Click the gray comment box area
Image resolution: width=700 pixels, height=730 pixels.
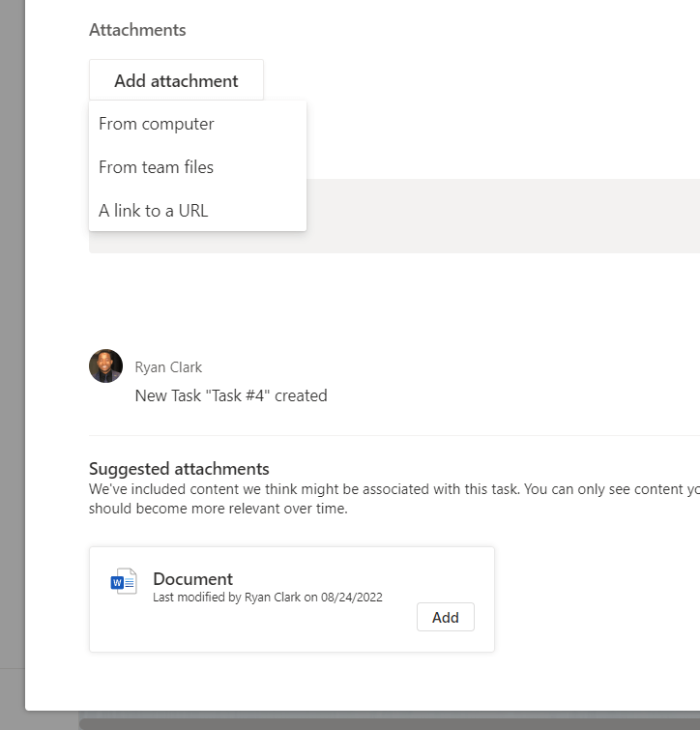click(x=503, y=216)
